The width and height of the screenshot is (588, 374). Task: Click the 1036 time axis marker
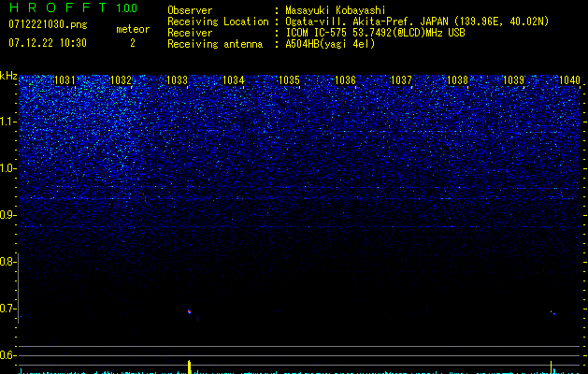tap(345, 80)
